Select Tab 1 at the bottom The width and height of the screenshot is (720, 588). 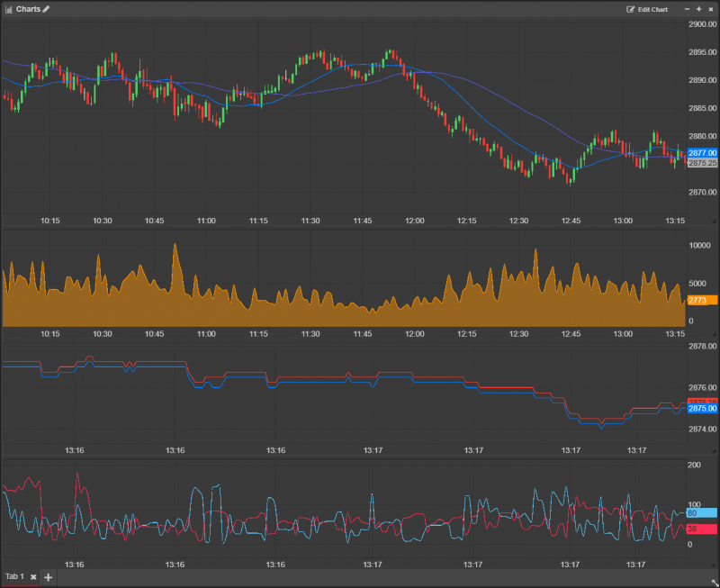[x=15, y=576]
